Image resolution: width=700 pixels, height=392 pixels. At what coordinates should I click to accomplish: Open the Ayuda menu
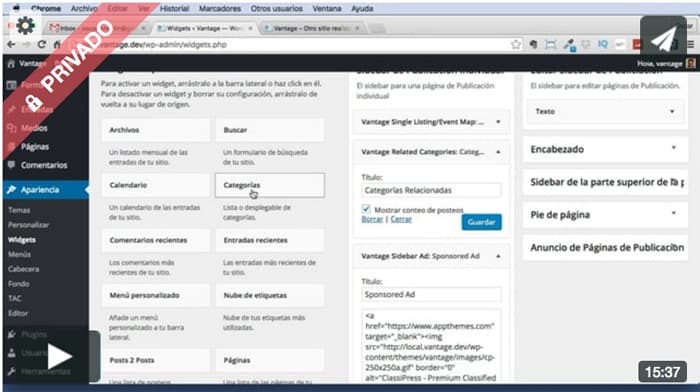[362, 8]
